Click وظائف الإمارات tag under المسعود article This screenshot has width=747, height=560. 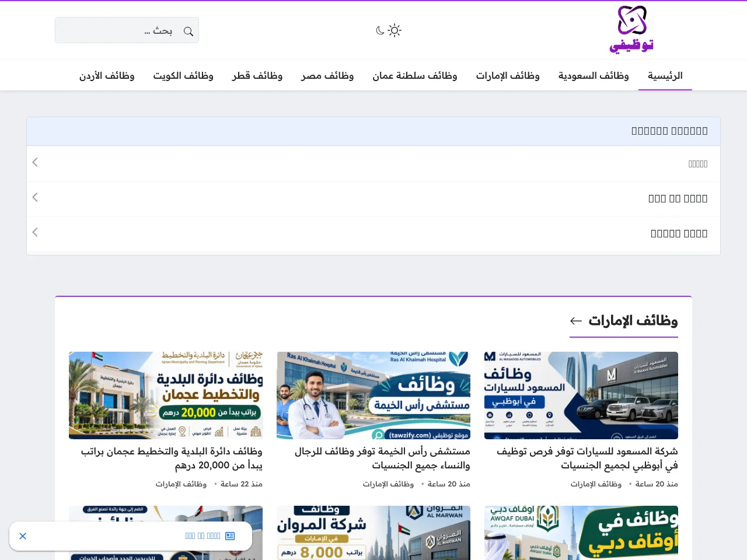596,484
